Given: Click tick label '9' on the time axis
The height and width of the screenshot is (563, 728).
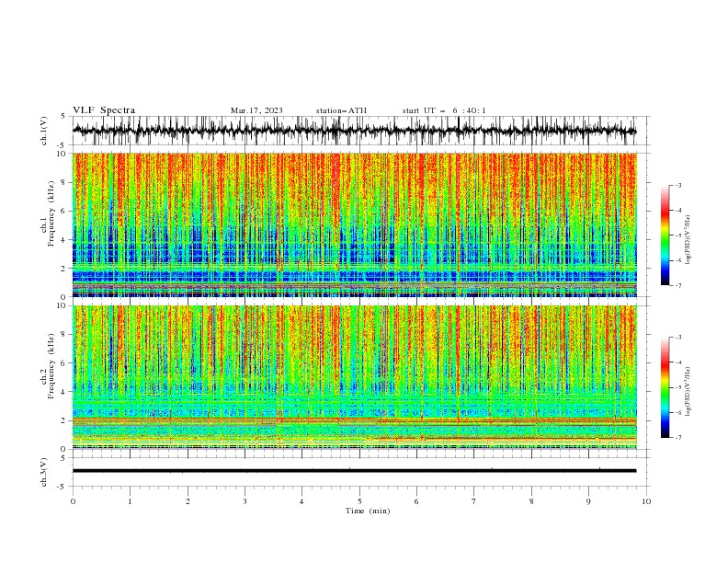Looking at the screenshot, I should click(x=588, y=501).
